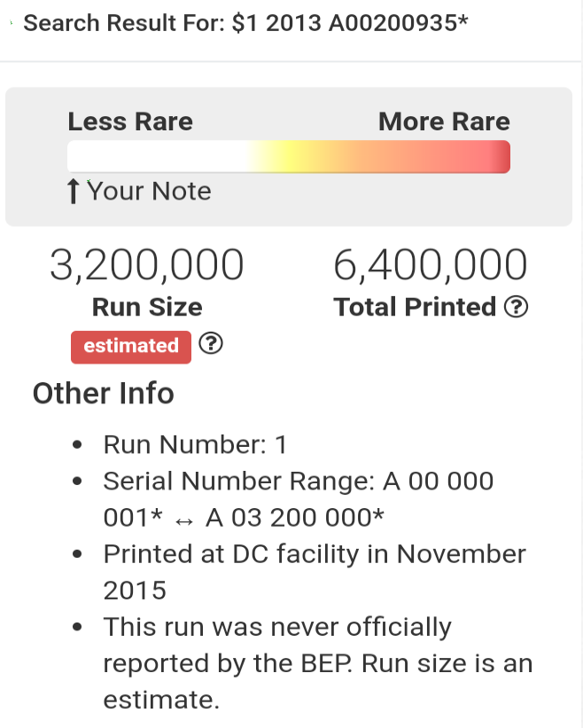Click the 3,200,000 run size number
Screen dimensions: 583x728
click(146, 265)
